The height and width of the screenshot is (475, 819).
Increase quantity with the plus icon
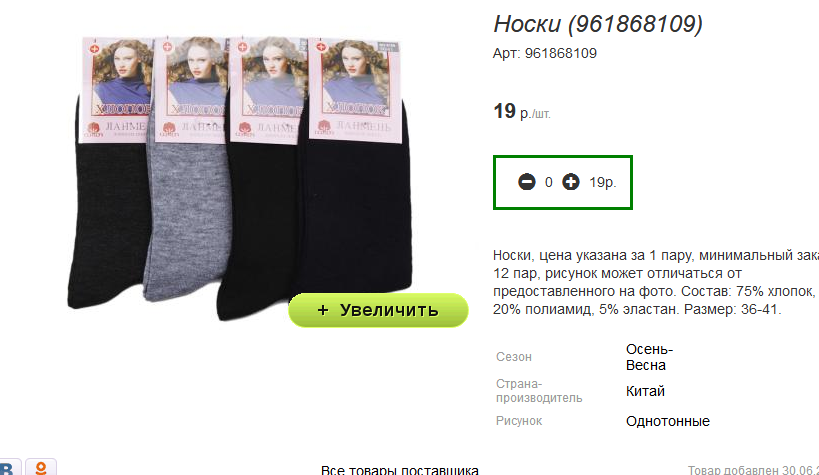[570, 182]
